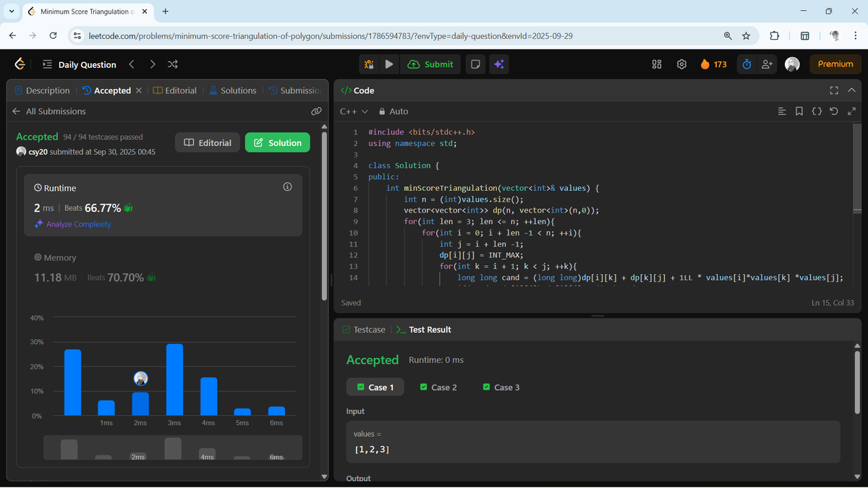Select Case 3 result
The image size is (868, 488).
(x=501, y=388)
